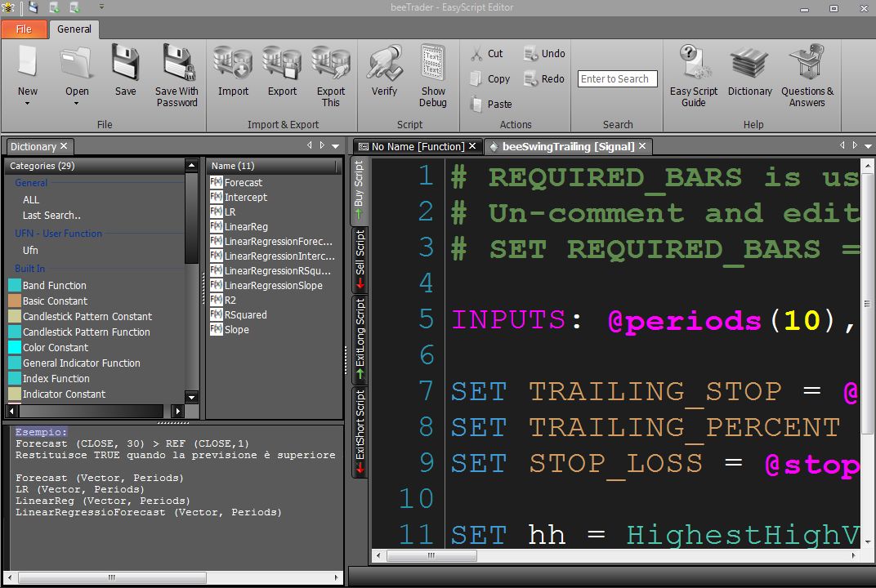Switch to the Sell Script tab
876x588 pixels.
pos(360,261)
